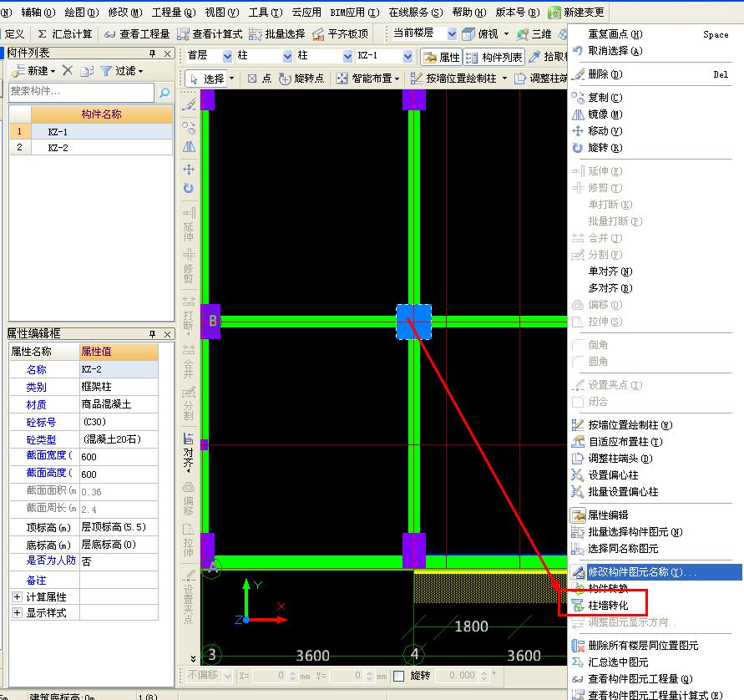Click the 搜索构件 search input field
The height and width of the screenshot is (700, 744).
[x=81, y=92]
